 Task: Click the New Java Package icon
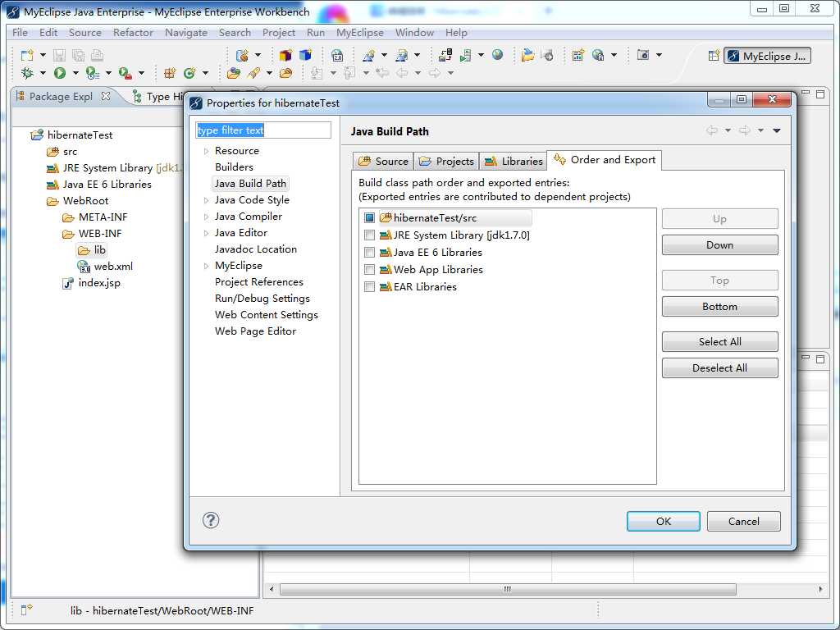[x=170, y=73]
